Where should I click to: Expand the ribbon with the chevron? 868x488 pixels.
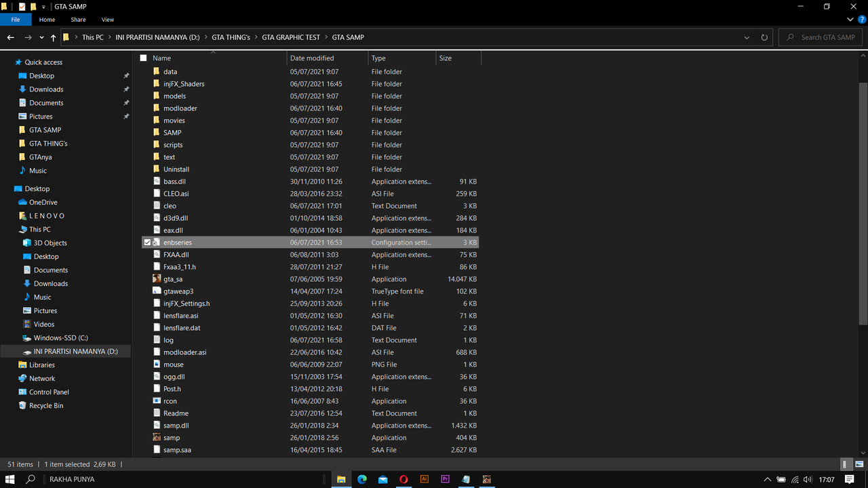[850, 20]
